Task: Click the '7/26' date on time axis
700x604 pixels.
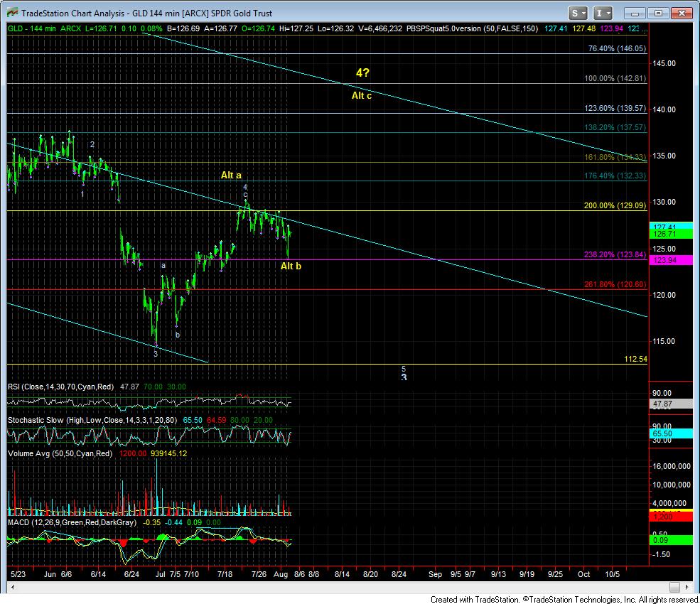Action: pos(259,574)
